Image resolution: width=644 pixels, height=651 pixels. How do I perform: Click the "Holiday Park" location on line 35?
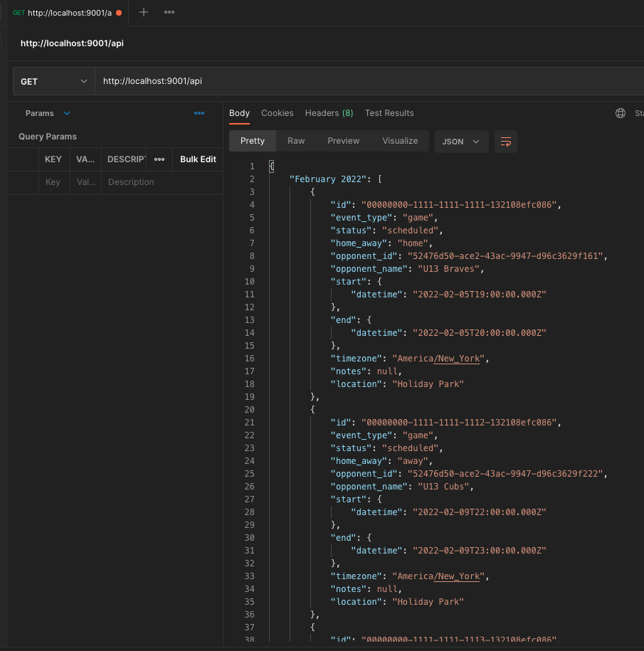coord(428,602)
